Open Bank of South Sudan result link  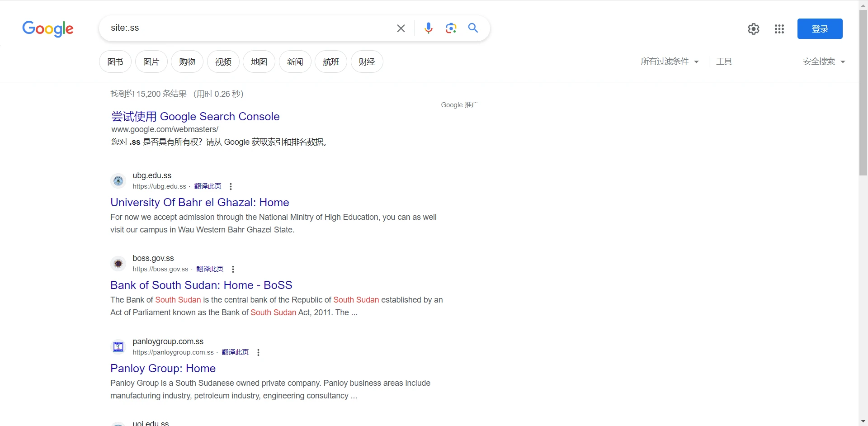[x=201, y=285]
